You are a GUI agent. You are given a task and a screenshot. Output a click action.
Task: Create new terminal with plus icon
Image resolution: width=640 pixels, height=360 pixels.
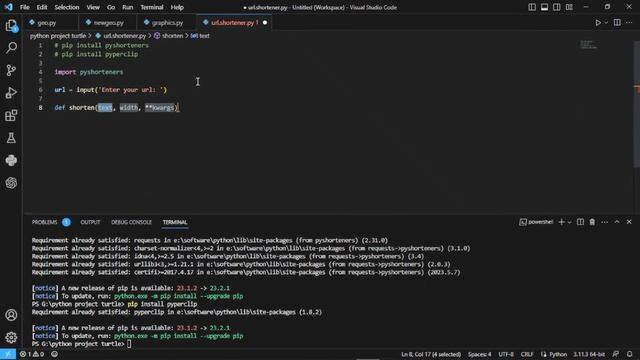click(562, 222)
